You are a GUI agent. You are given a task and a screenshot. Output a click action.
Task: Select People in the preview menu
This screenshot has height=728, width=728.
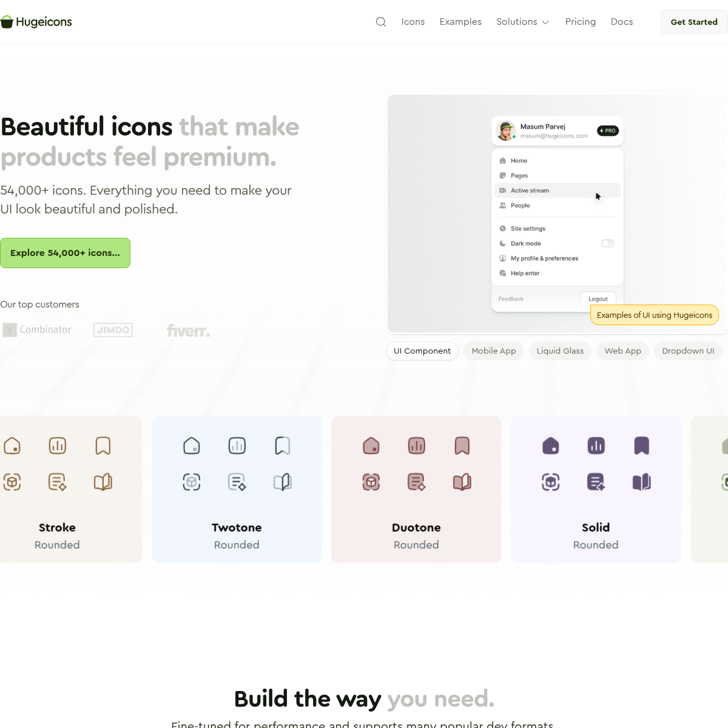(557, 205)
